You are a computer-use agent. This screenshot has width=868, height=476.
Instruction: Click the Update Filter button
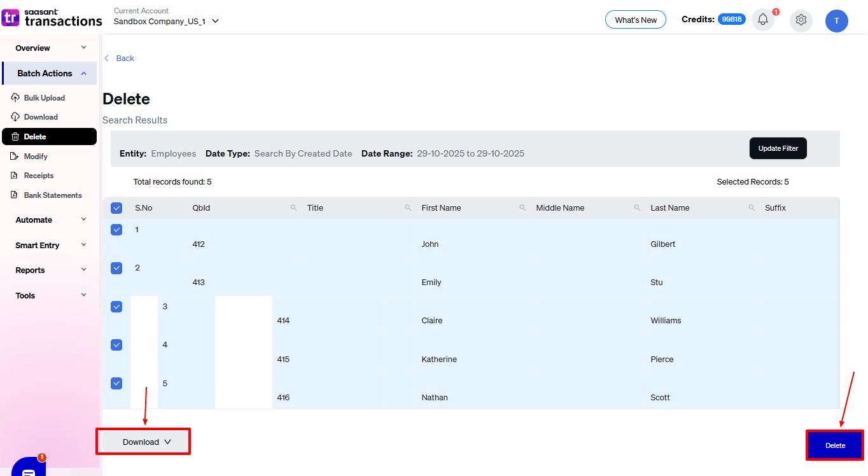point(778,148)
